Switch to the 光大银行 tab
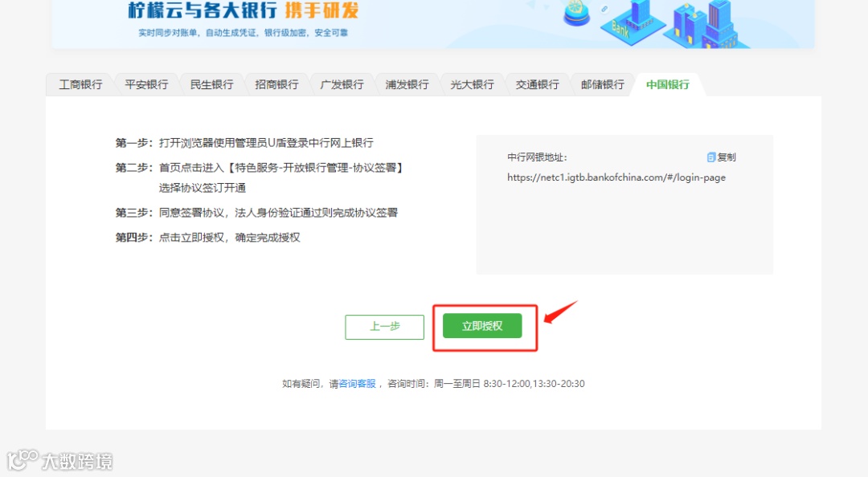868x477 pixels. 473,84
